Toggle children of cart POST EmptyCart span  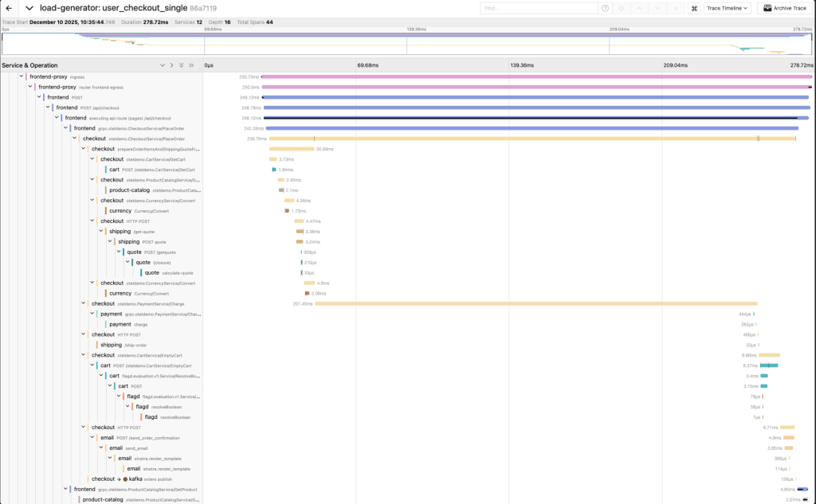point(92,365)
